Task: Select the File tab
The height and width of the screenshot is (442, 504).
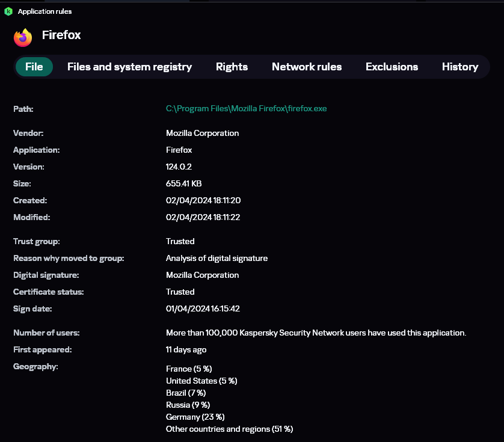Action: (x=34, y=67)
